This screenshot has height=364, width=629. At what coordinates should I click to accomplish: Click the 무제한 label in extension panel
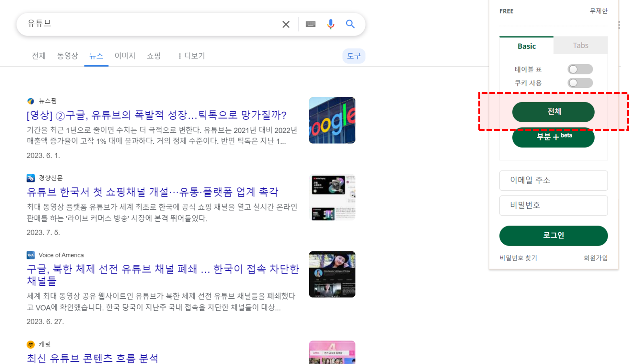599,11
